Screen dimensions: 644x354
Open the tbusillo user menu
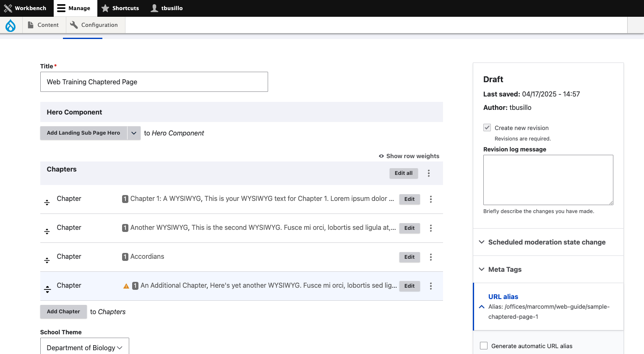click(x=167, y=8)
